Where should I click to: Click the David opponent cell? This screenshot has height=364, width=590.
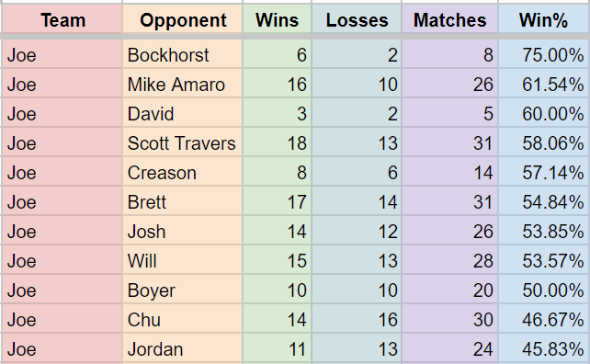click(x=183, y=114)
